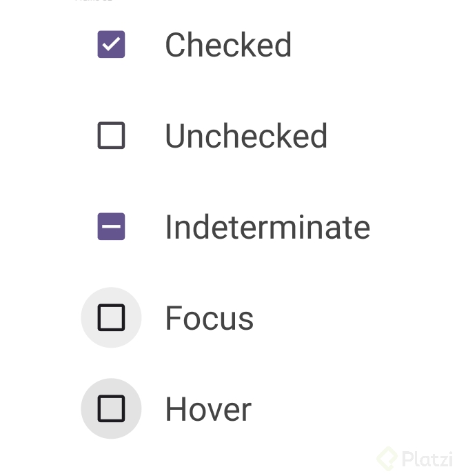Click the white dash indeterminate icon
This screenshot has width=457, height=476.
(111, 227)
